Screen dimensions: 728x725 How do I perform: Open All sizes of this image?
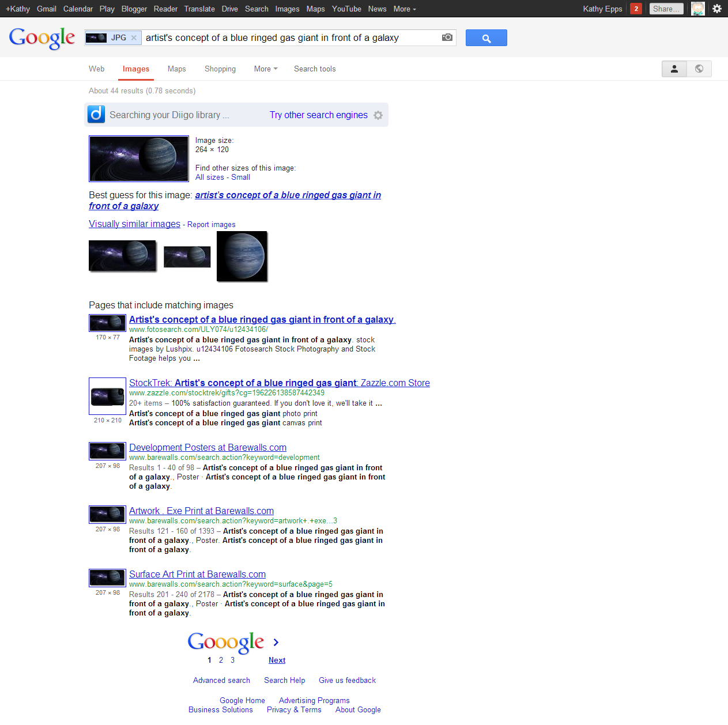(210, 177)
